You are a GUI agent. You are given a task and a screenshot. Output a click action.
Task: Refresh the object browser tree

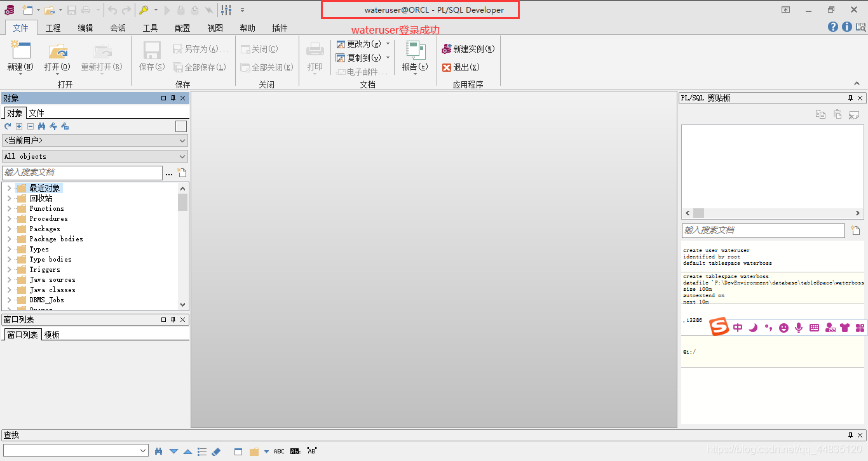pyautogui.click(x=8, y=126)
